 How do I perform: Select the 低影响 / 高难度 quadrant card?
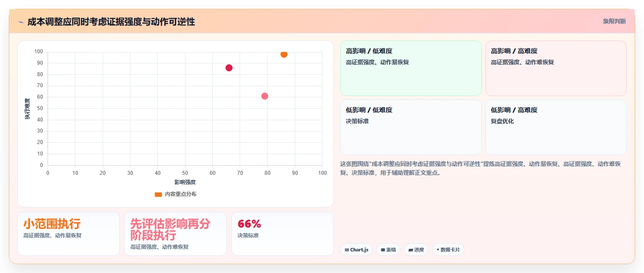coord(556,127)
